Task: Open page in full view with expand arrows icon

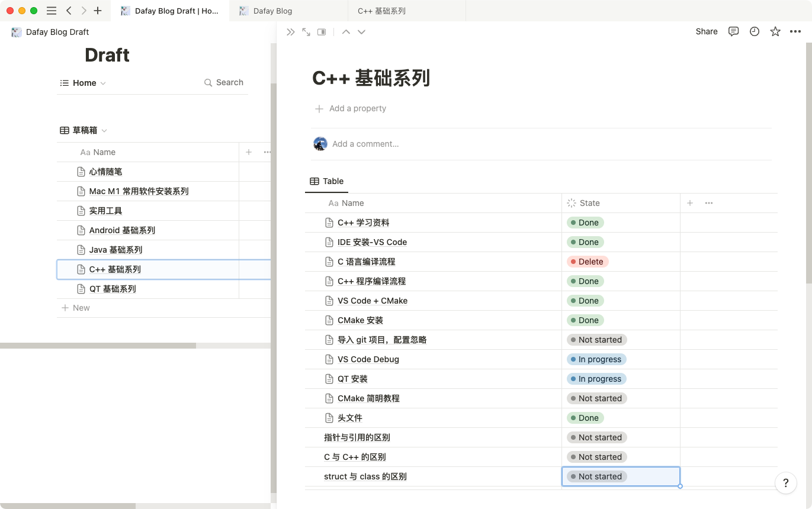Action: [306, 32]
